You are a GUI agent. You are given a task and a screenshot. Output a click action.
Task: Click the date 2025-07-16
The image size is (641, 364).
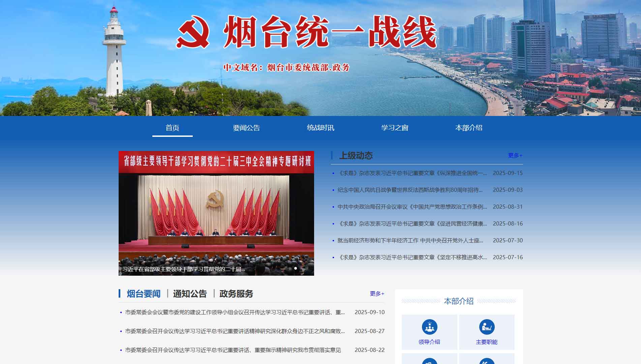[508, 257]
